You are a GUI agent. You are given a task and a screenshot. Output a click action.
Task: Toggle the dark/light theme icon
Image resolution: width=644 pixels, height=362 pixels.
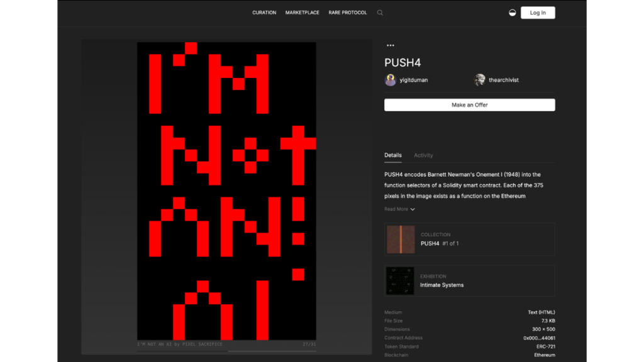513,13
